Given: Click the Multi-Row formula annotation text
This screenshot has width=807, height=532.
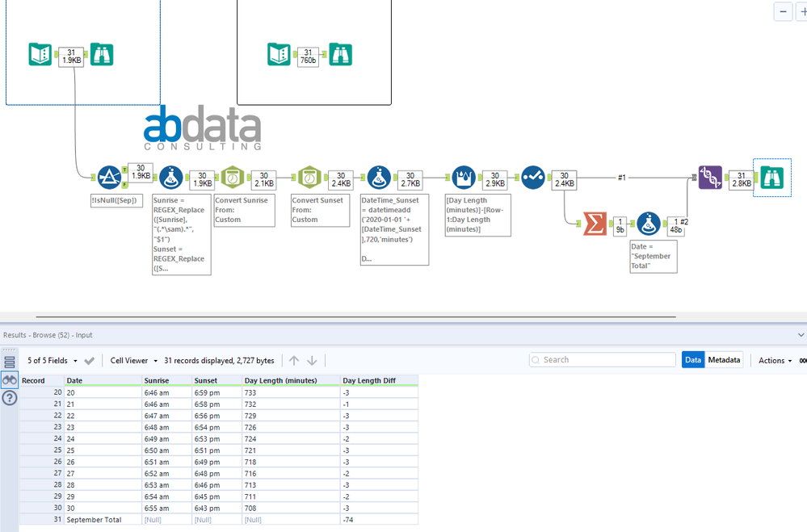Looking at the screenshot, I should 477,215.
